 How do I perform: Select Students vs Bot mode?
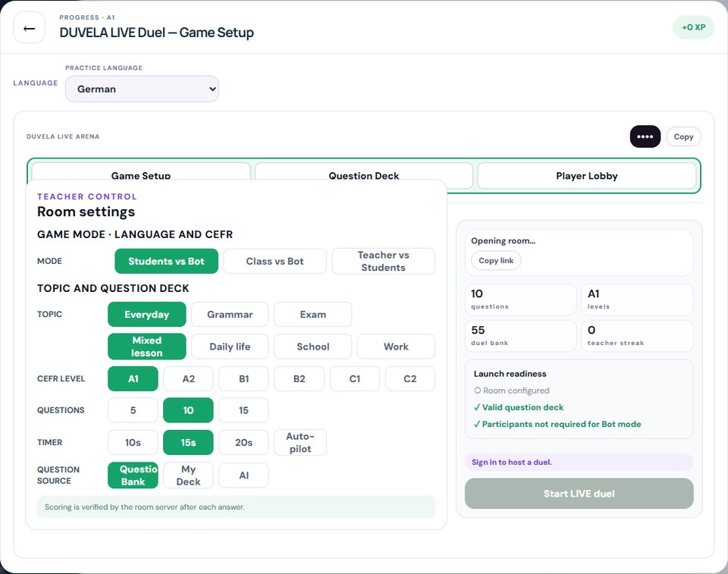coord(166,262)
